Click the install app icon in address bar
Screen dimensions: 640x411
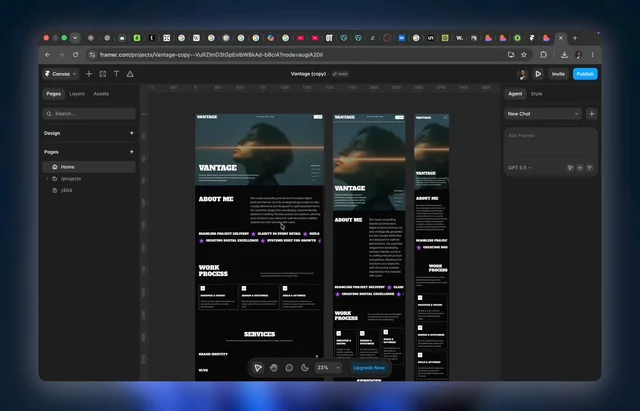click(x=511, y=55)
